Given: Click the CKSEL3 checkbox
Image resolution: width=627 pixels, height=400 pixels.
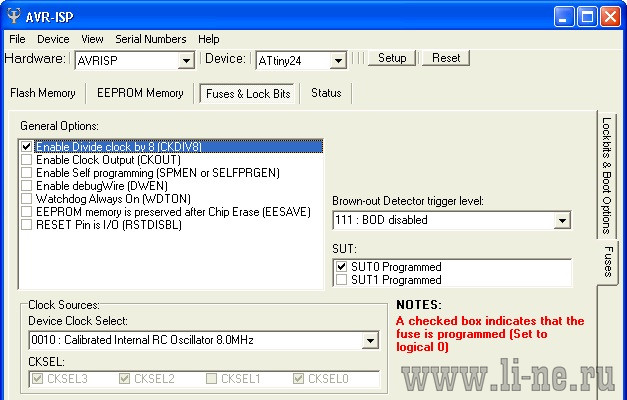Looking at the screenshot, I should tap(37, 378).
